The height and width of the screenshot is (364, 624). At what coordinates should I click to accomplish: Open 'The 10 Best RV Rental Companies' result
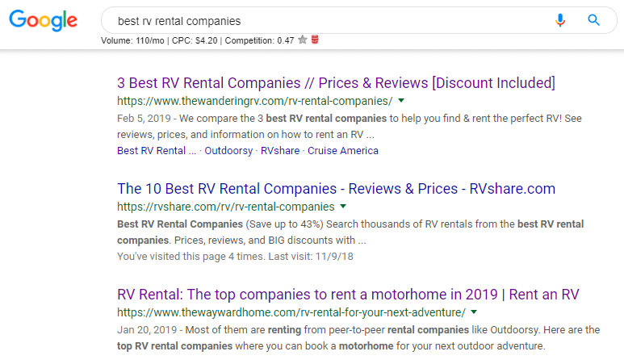click(x=336, y=189)
